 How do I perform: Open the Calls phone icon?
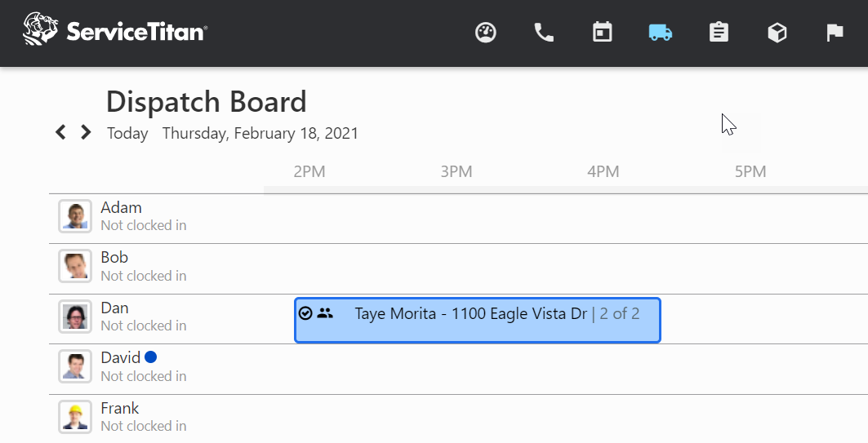pyautogui.click(x=544, y=33)
